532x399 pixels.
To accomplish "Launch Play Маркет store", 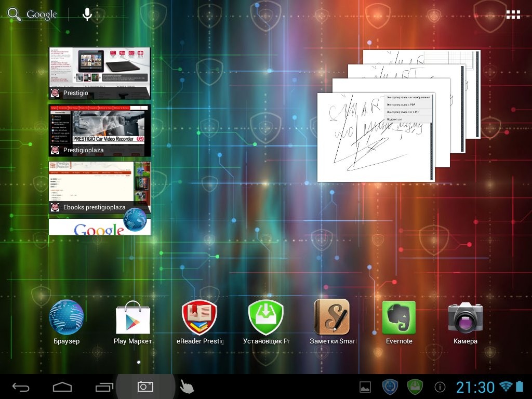I will pyautogui.click(x=132, y=318).
